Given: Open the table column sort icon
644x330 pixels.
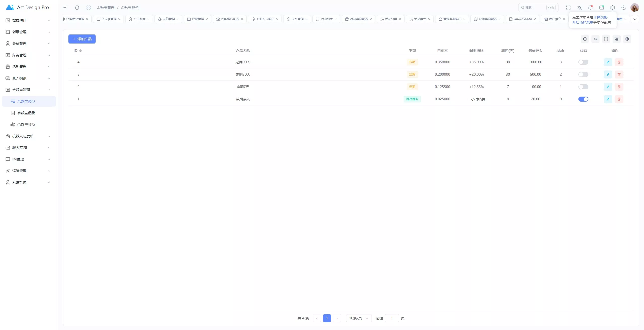Looking at the screenshot, I should 595,39.
